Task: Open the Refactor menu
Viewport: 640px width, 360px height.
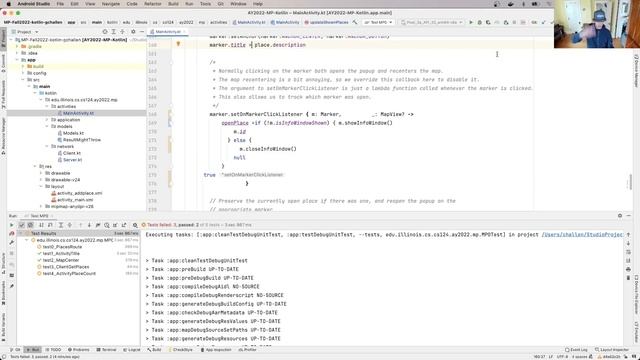Action: (153, 4)
